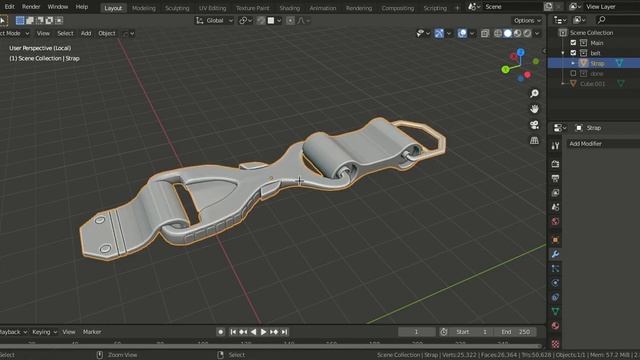This screenshot has width=640, height=360.
Task: Toggle the camera view icon
Action: 534,125
